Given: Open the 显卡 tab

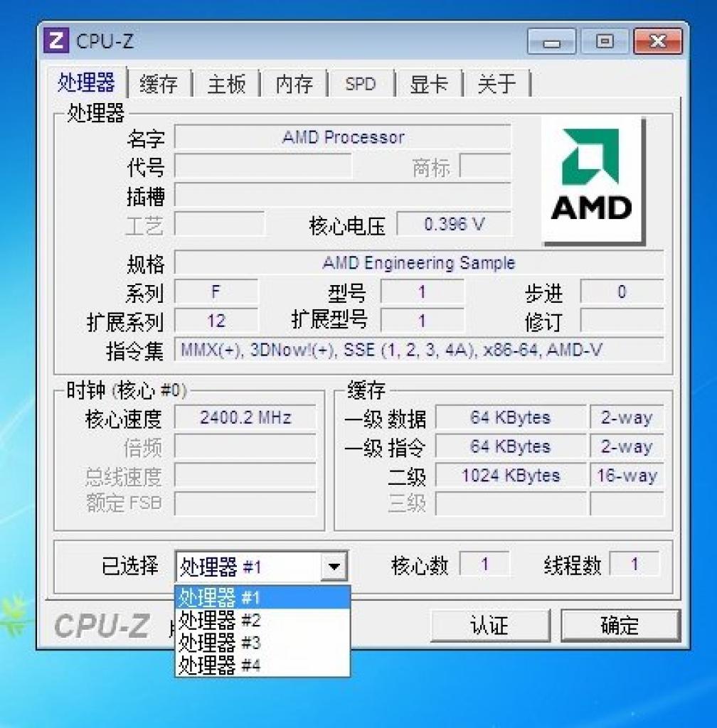Looking at the screenshot, I should [x=429, y=84].
